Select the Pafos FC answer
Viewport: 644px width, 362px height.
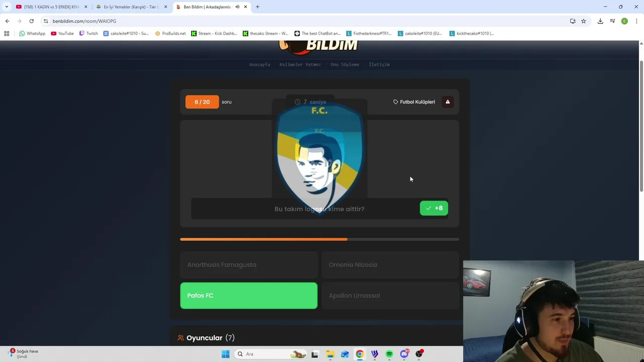pos(249,296)
